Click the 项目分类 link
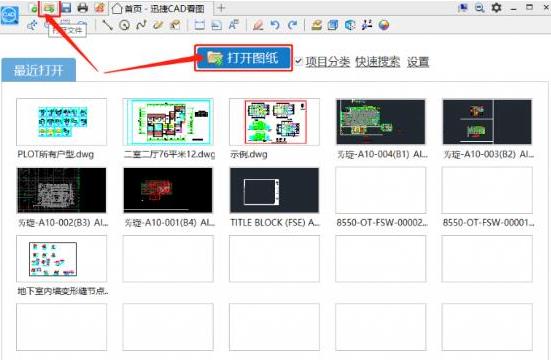Screen dimensions: 551x360 328,62
